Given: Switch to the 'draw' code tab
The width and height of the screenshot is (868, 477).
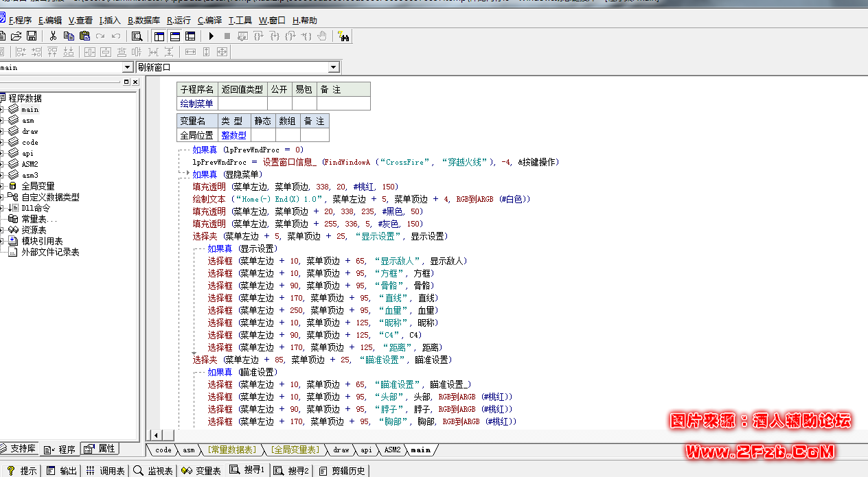Looking at the screenshot, I should (x=341, y=450).
